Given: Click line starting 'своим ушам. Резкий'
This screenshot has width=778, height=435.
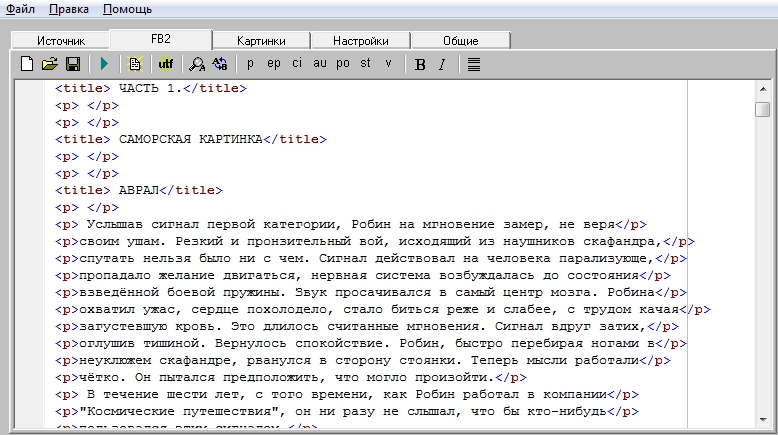Looking at the screenshot, I should (x=375, y=242).
